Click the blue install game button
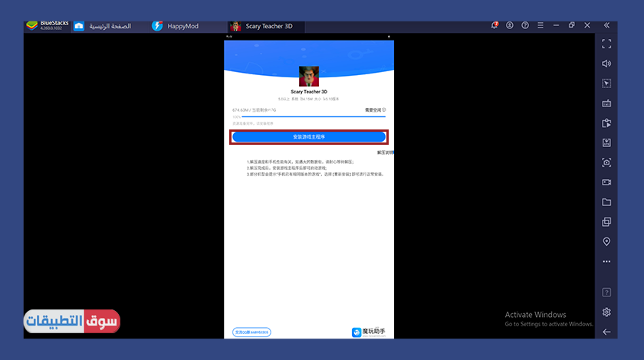Image resolution: width=644 pixels, height=360 pixels. click(309, 136)
